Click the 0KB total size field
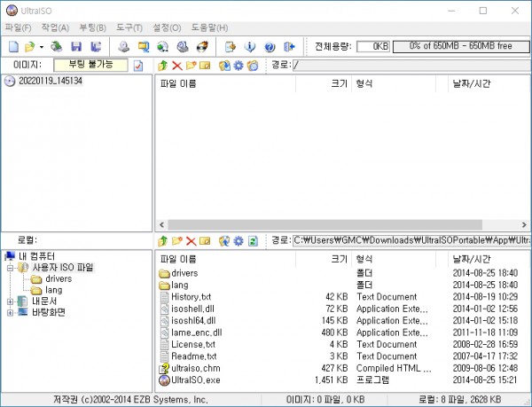 tap(373, 46)
